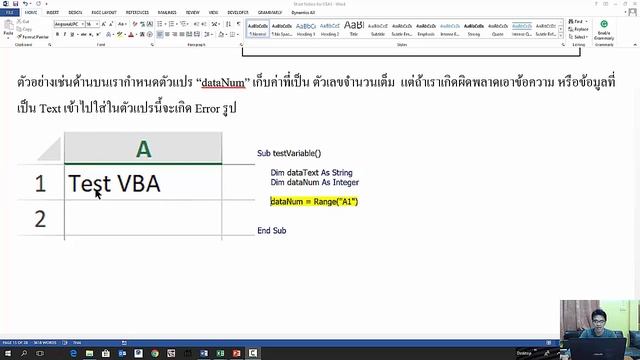This screenshot has width=640, height=360.
Task: Open the FILE tab
Action: pos(10,13)
